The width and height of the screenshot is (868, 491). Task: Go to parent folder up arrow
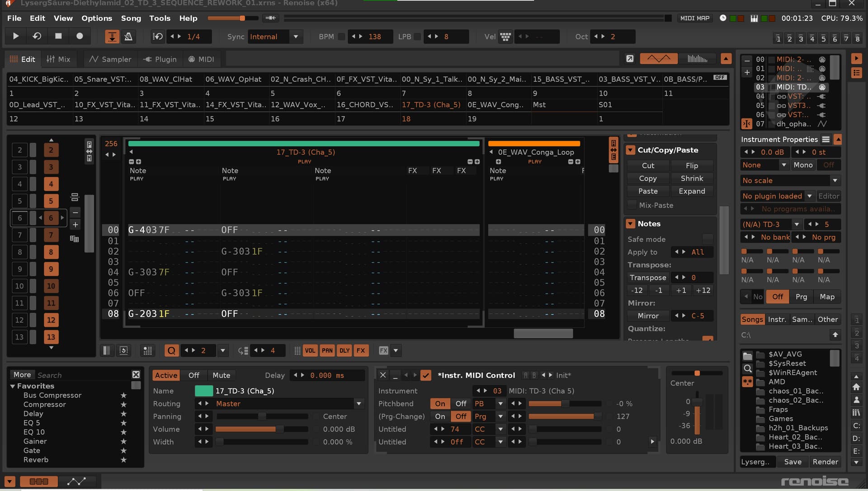click(835, 335)
